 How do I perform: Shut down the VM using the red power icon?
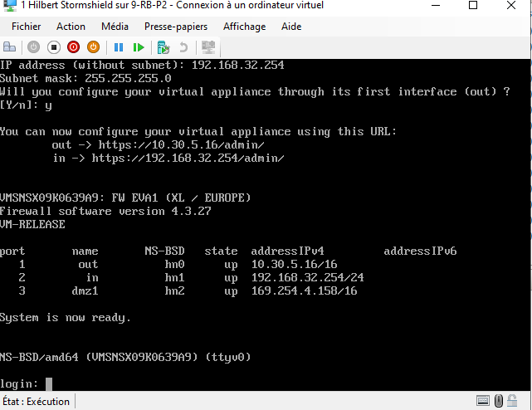[73, 47]
